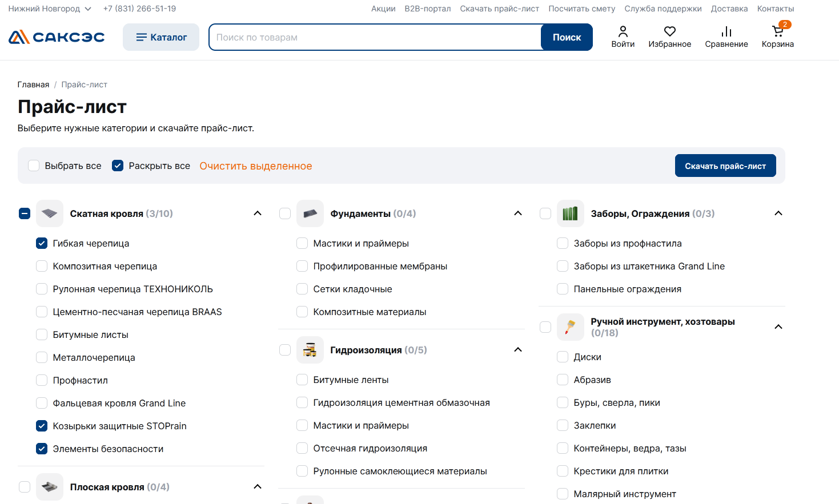Open the Нижний Новгород city dropdown

(x=50, y=9)
